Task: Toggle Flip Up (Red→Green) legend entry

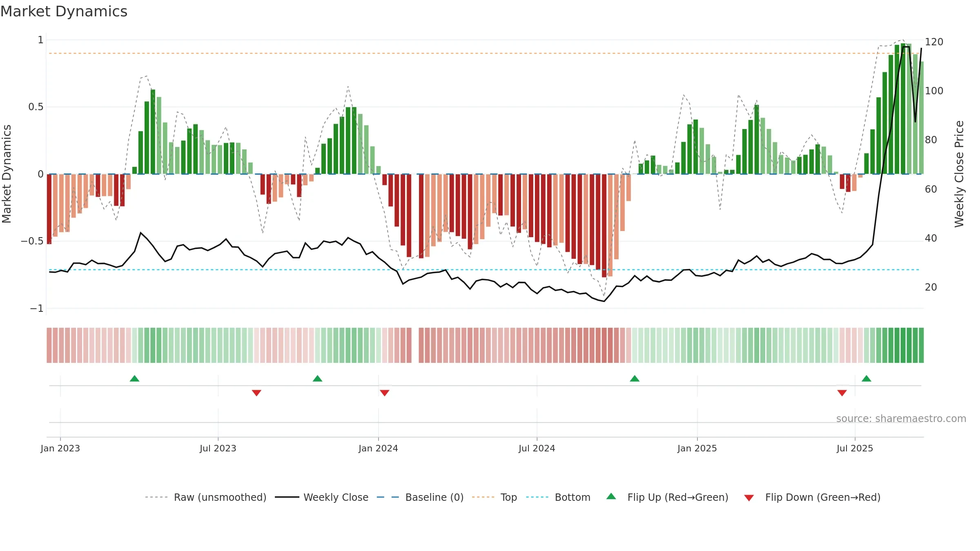Action: click(667, 497)
